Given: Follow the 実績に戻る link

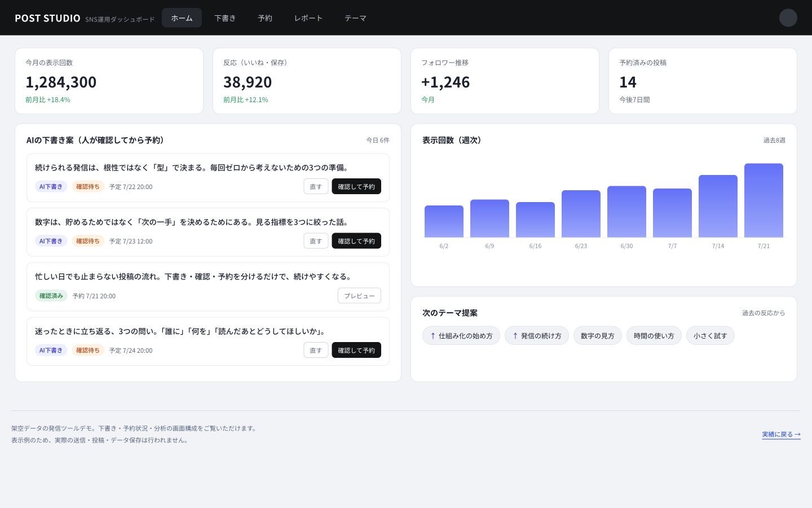Looking at the screenshot, I should 781,434.
